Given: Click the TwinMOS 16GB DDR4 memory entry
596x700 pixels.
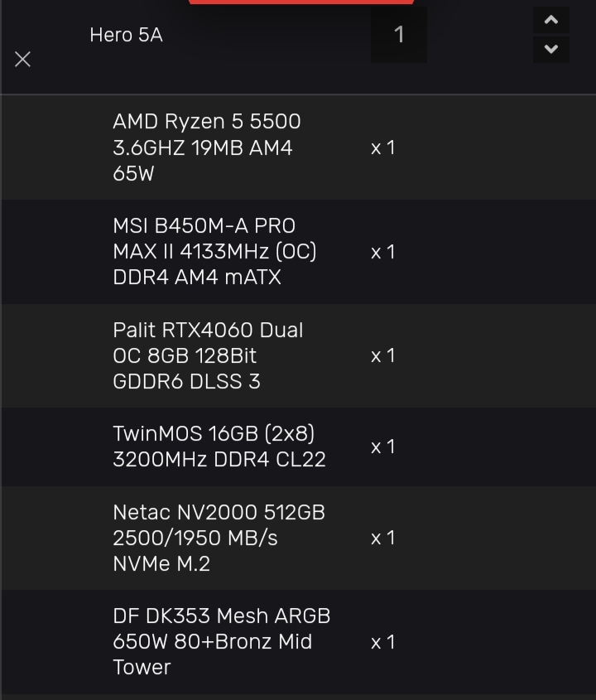Looking at the screenshot, I should (219, 447).
